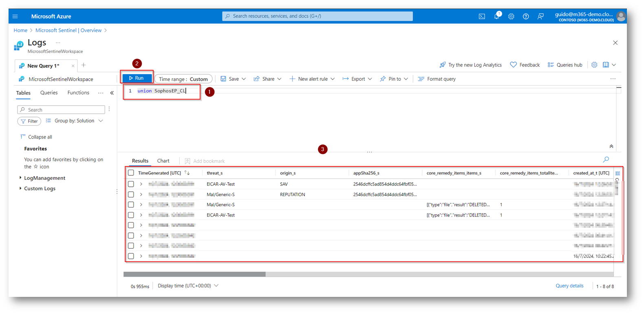Click the tables Search field
The height and width of the screenshot is (314, 644).
point(61,110)
